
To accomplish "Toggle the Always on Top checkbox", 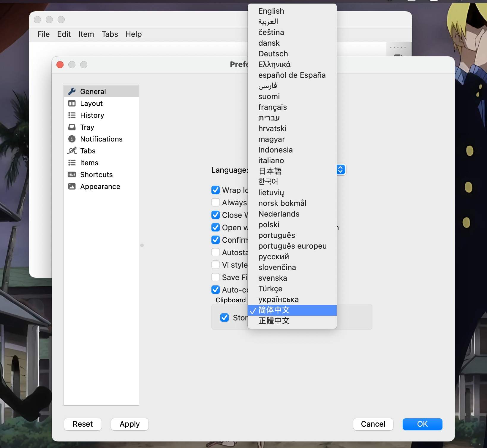I will (x=216, y=202).
